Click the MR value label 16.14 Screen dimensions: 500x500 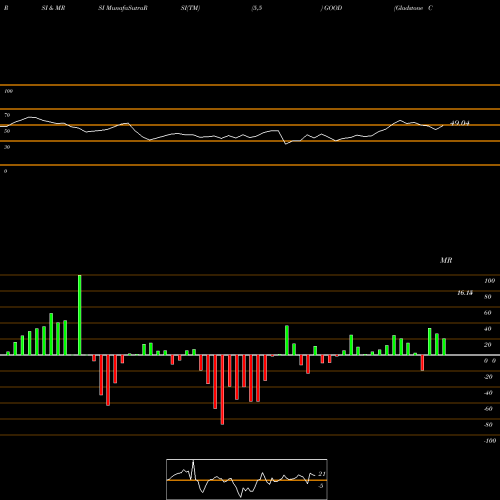coord(465,293)
